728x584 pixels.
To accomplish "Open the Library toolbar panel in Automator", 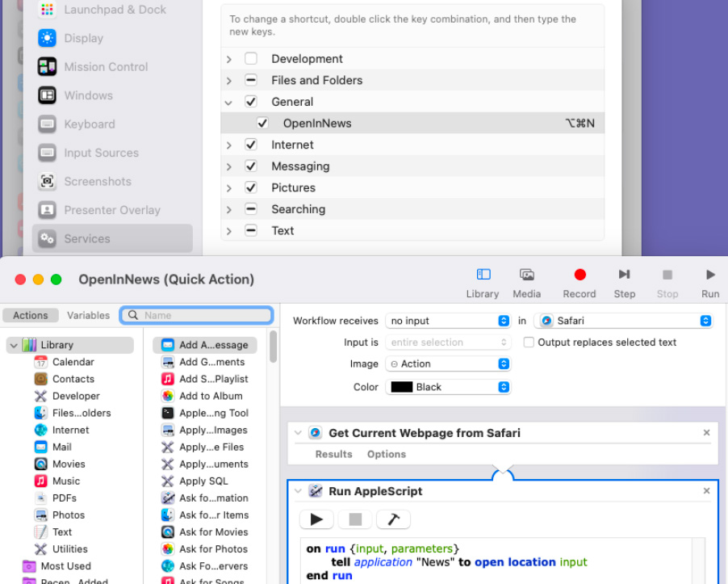I will click(483, 283).
